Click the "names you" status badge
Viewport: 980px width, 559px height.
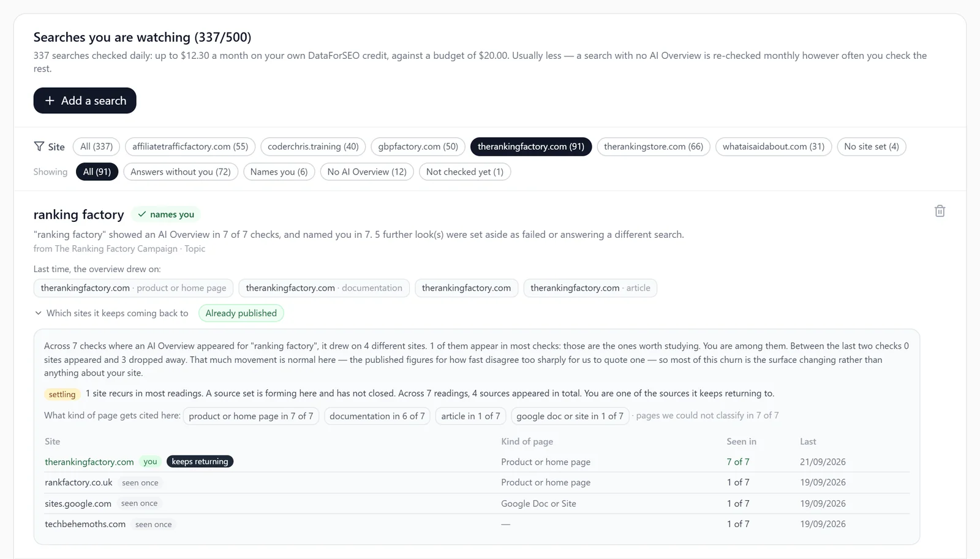[166, 215]
